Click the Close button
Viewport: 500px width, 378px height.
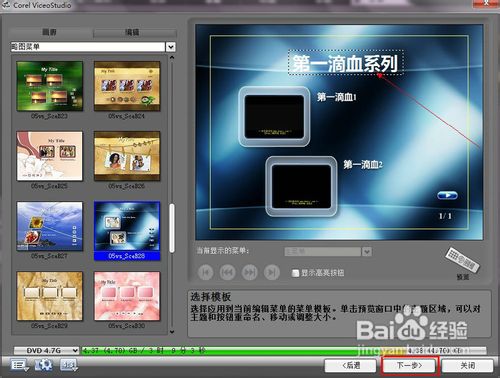[x=468, y=365]
